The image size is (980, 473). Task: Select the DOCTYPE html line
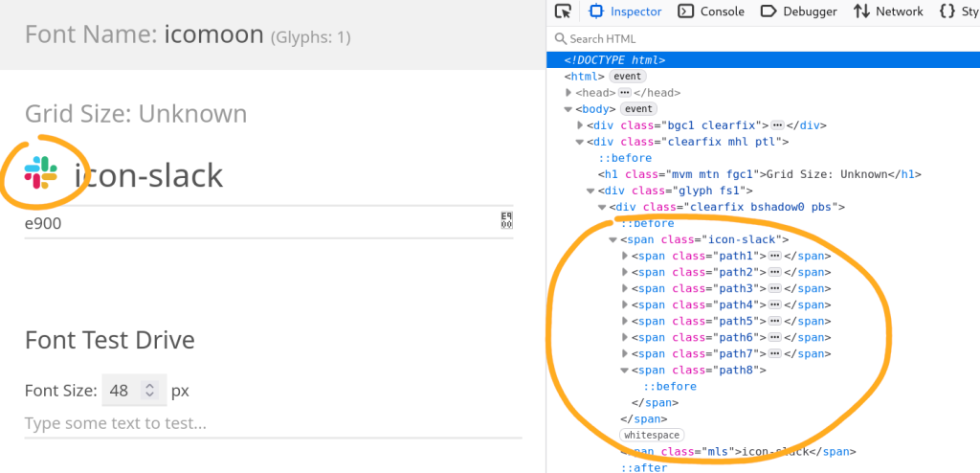(614, 60)
